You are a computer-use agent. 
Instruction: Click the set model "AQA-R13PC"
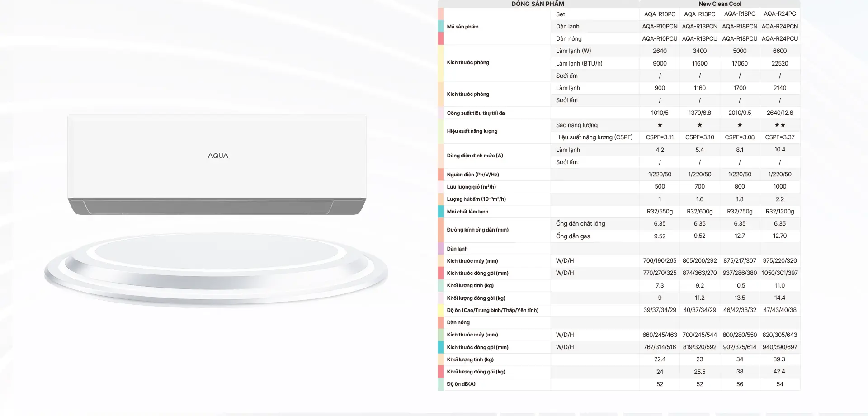(699, 14)
